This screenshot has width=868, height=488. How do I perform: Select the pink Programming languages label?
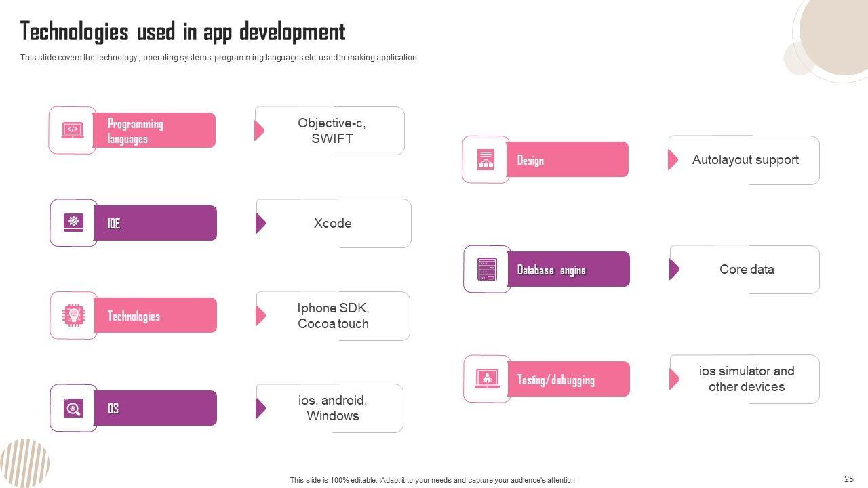[155, 130]
